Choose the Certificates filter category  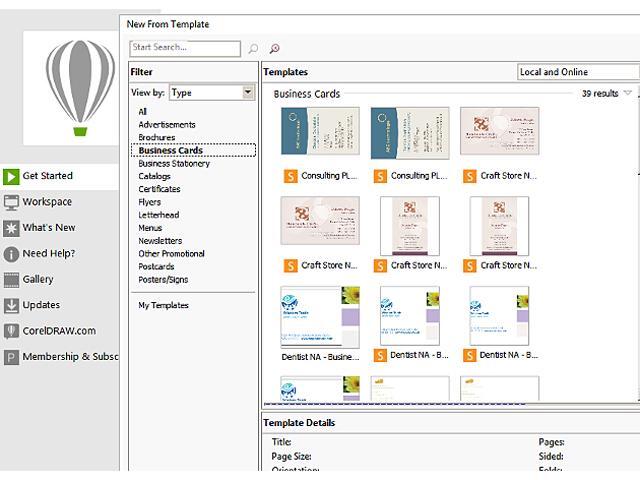(159, 189)
